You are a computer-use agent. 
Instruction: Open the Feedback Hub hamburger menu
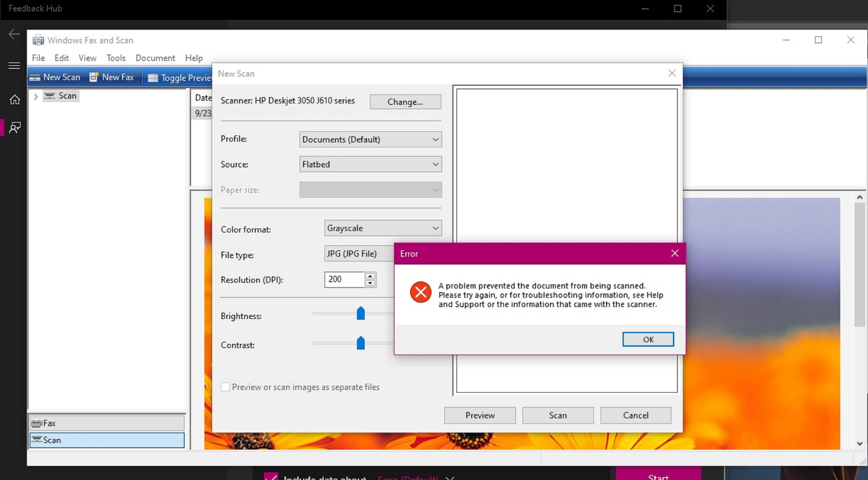pyautogui.click(x=14, y=65)
